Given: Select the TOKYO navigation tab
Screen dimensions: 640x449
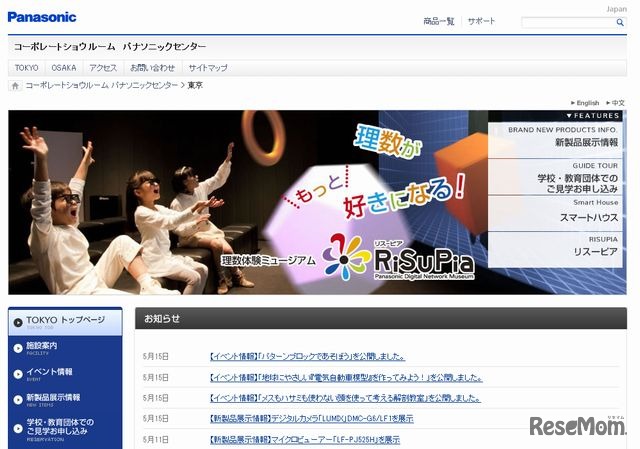Looking at the screenshot, I should point(27,68).
